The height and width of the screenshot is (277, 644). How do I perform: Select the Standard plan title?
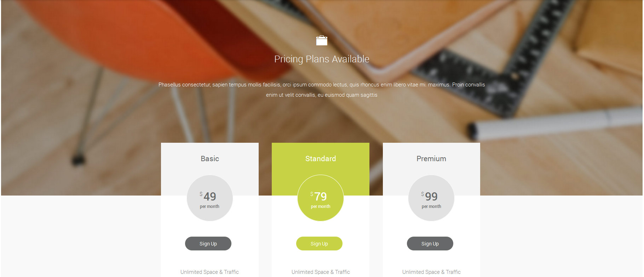click(321, 159)
